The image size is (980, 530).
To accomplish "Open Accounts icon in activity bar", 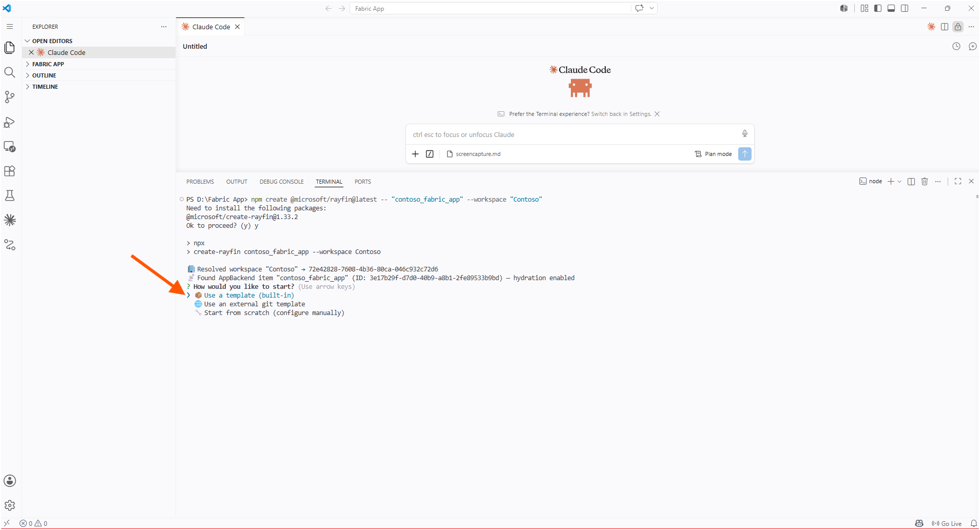I will tap(10, 481).
